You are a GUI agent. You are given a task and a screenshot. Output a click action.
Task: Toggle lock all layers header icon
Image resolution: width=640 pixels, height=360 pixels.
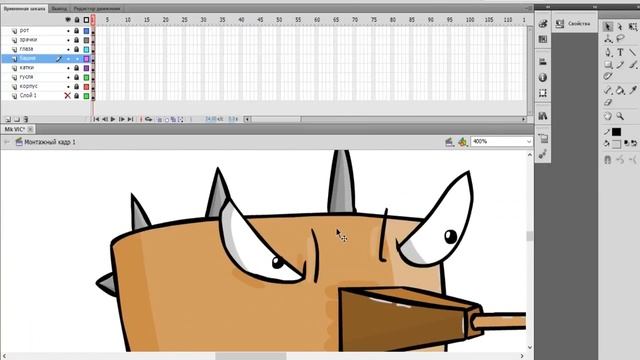pyautogui.click(x=77, y=20)
